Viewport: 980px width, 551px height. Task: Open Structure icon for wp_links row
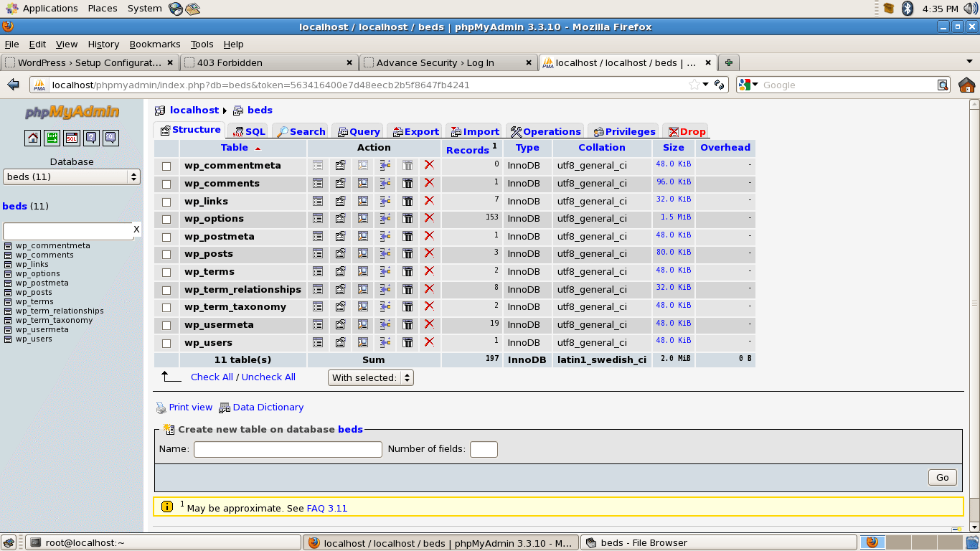click(341, 201)
